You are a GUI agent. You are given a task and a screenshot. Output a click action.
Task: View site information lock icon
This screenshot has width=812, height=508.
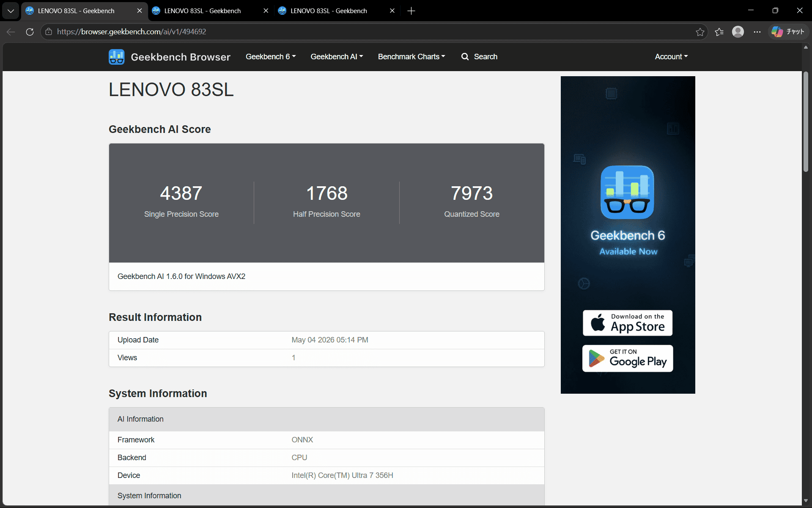click(x=49, y=32)
